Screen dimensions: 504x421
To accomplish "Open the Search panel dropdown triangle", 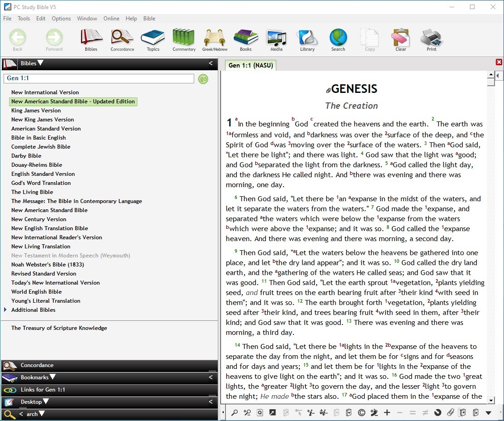I will (41, 413).
